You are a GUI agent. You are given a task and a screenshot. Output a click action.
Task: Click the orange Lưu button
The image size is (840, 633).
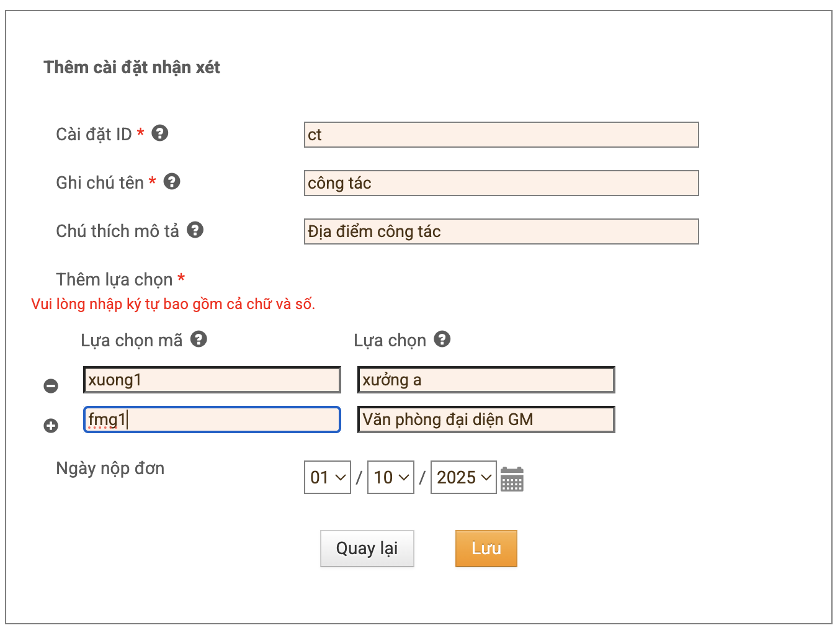(486, 549)
